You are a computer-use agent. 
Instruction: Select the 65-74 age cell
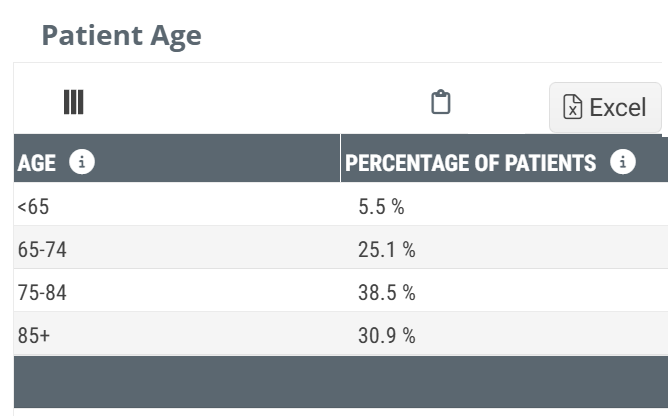point(42,250)
